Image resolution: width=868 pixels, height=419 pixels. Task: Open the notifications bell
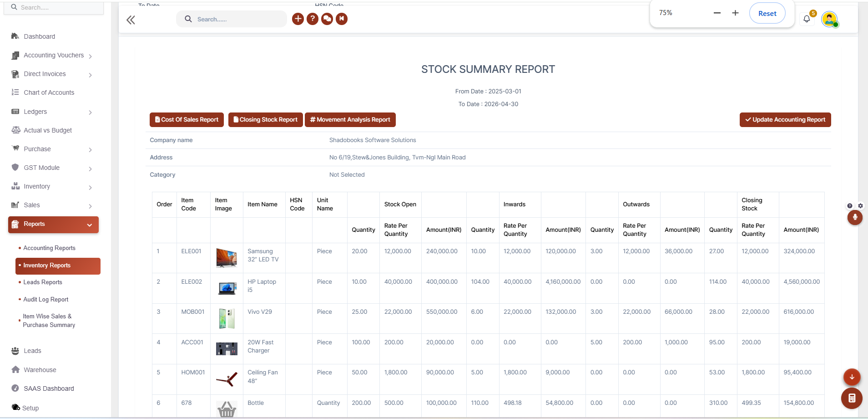pos(807,19)
